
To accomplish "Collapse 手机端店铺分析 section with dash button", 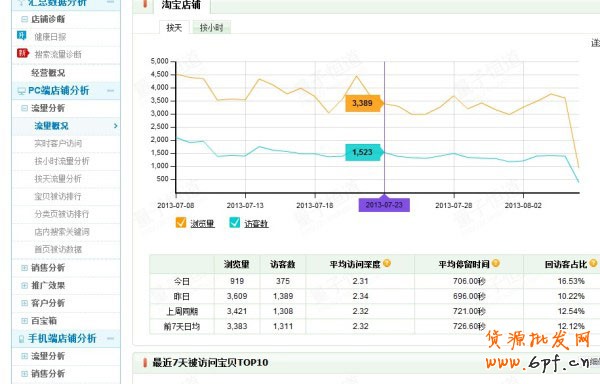I will [111, 338].
